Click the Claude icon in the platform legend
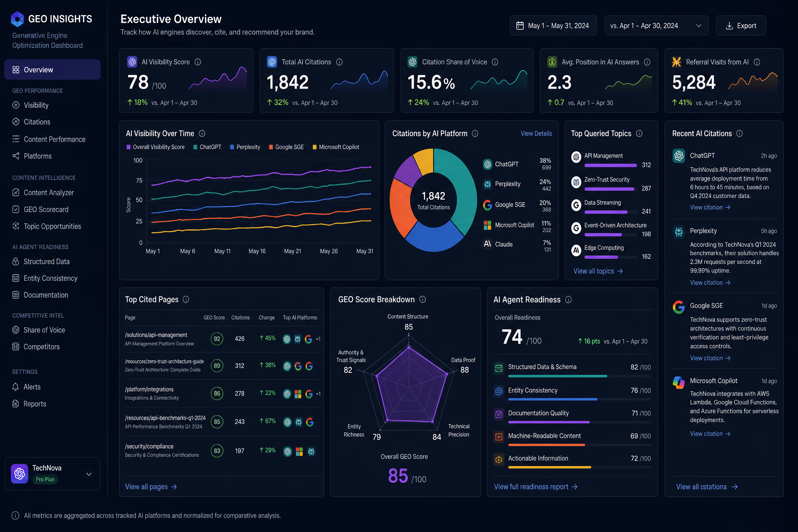798x532 pixels. [487, 244]
